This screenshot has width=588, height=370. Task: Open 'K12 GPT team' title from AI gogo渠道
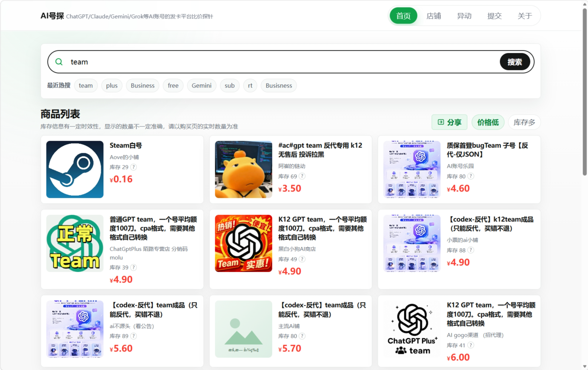click(491, 314)
